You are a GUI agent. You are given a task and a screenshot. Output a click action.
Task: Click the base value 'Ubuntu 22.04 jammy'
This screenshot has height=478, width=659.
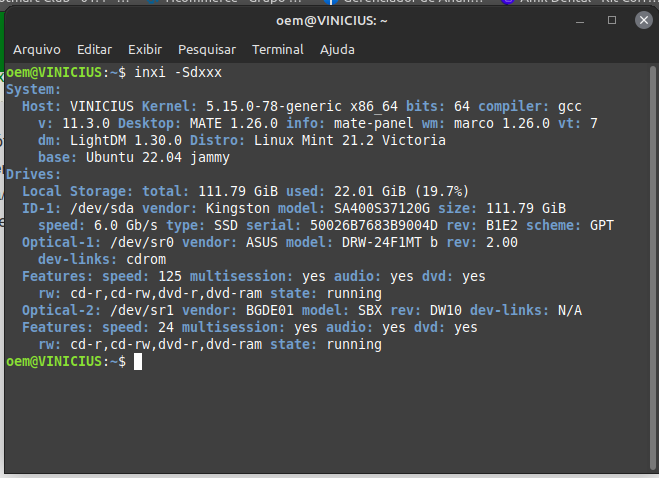pyautogui.click(x=158, y=158)
